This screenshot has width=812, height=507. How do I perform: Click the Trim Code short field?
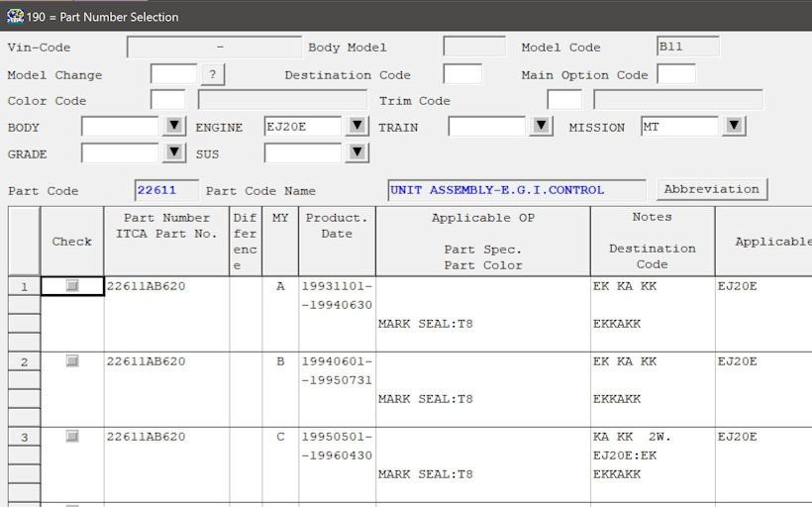564,99
